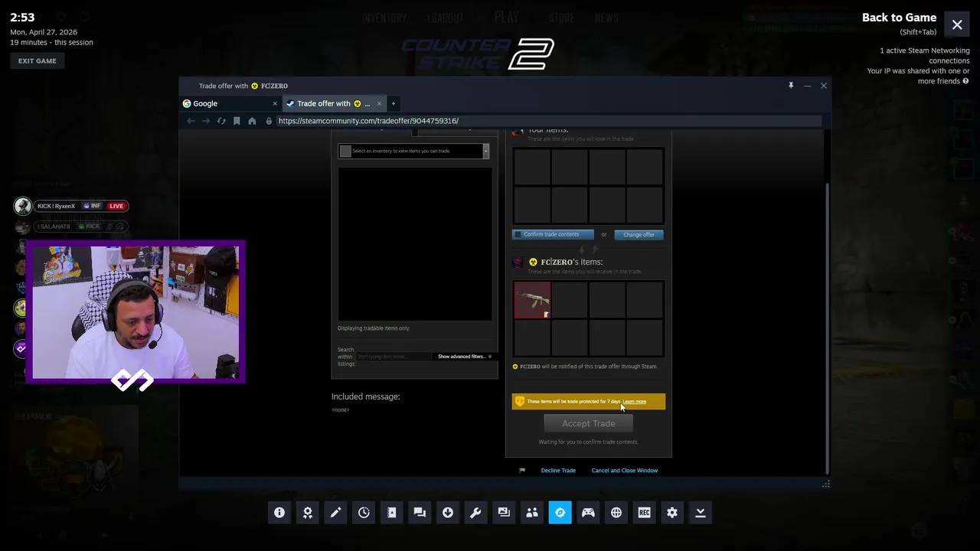This screenshot has width=980, height=551.
Task: Close the Google tab
Action: (275, 103)
